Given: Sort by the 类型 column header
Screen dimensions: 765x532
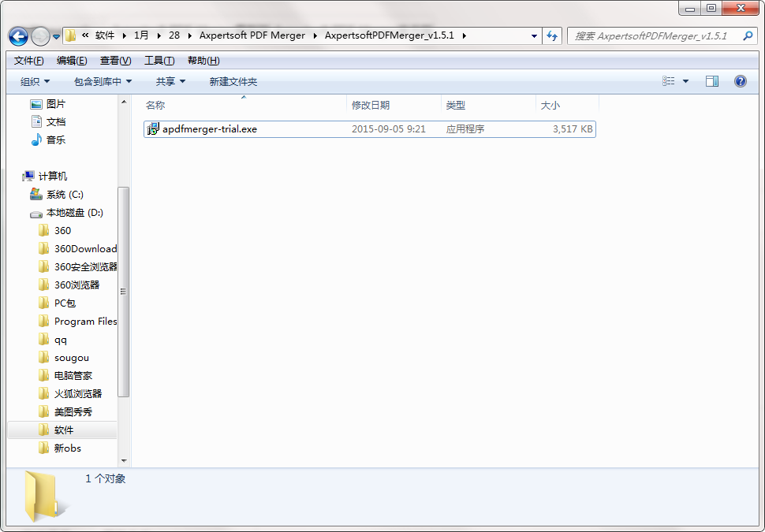Looking at the screenshot, I should pyautogui.click(x=488, y=105).
